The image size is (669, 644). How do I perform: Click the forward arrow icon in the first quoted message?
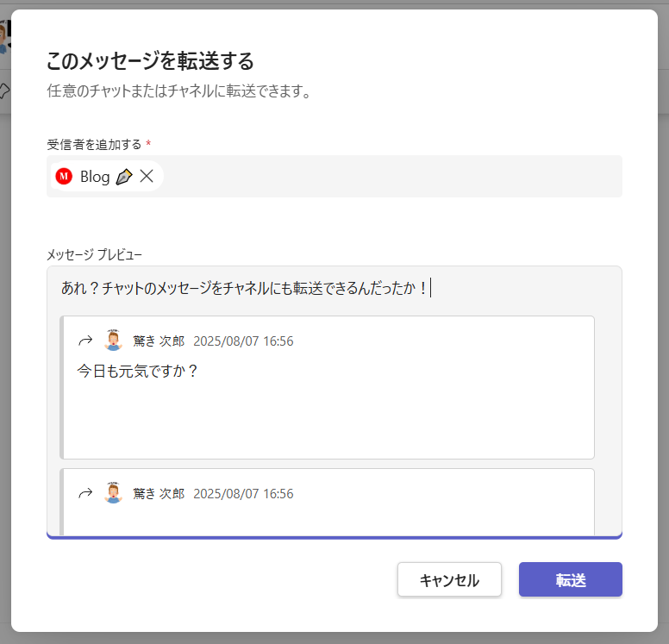pos(85,341)
